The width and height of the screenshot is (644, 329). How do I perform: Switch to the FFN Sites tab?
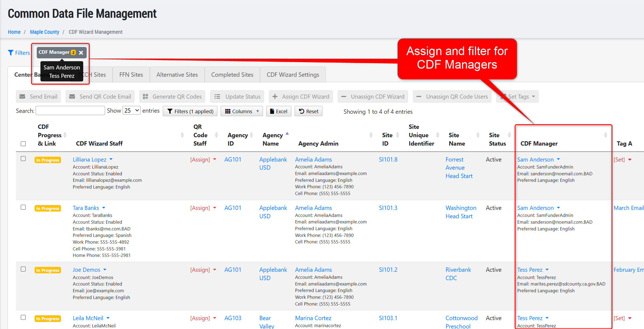click(x=131, y=75)
